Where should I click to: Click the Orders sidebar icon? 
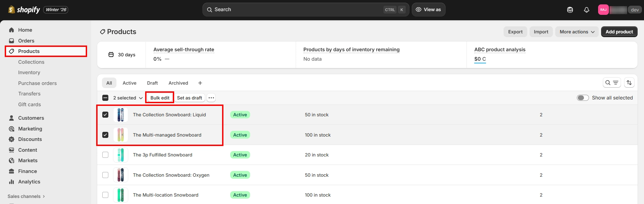click(x=11, y=41)
